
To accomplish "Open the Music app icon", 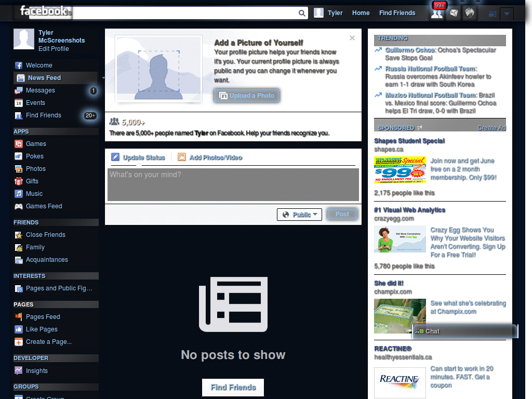I will [19, 194].
